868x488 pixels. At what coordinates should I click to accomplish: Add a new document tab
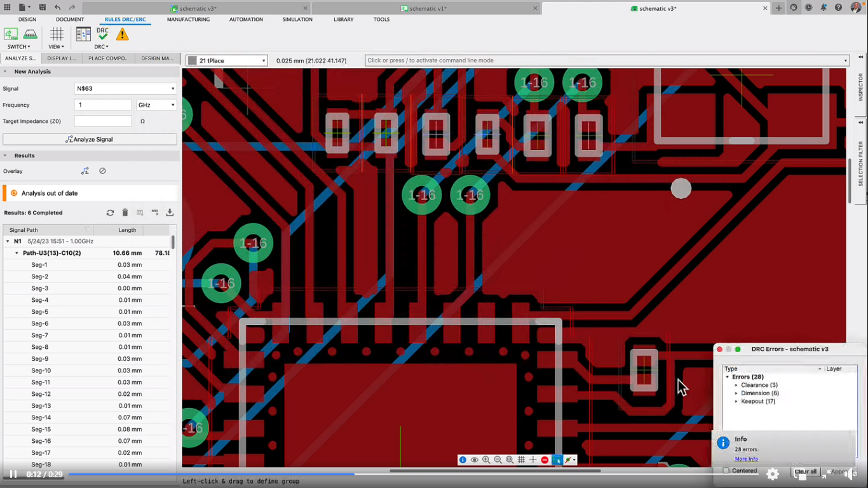point(778,8)
